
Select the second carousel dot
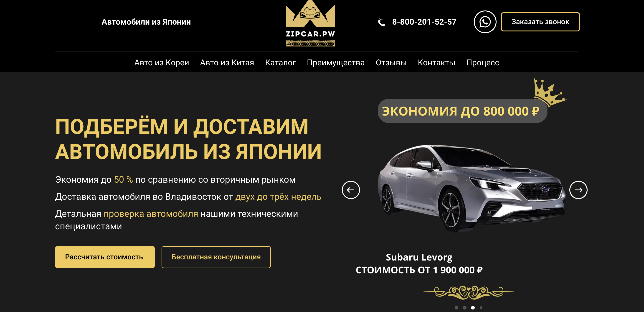coord(464,307)
